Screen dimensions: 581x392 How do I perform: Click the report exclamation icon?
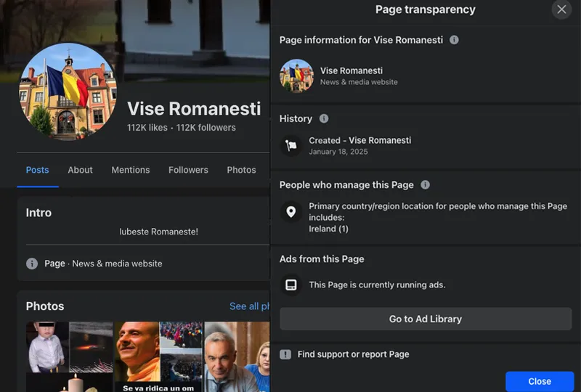285,354
